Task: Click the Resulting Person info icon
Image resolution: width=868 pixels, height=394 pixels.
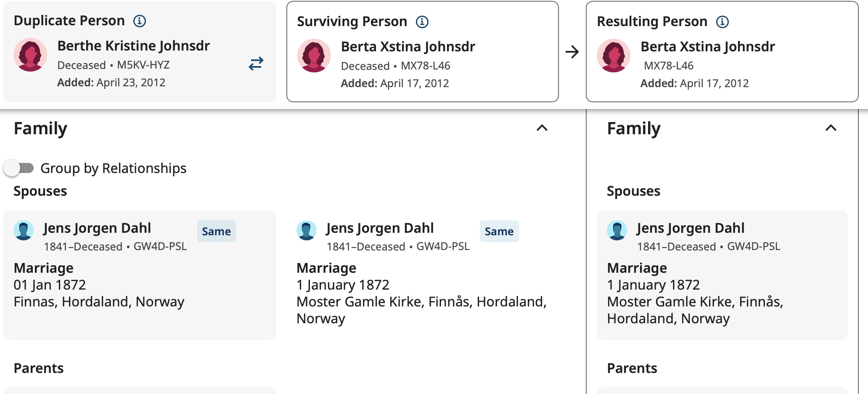Action: pos(722,22)
